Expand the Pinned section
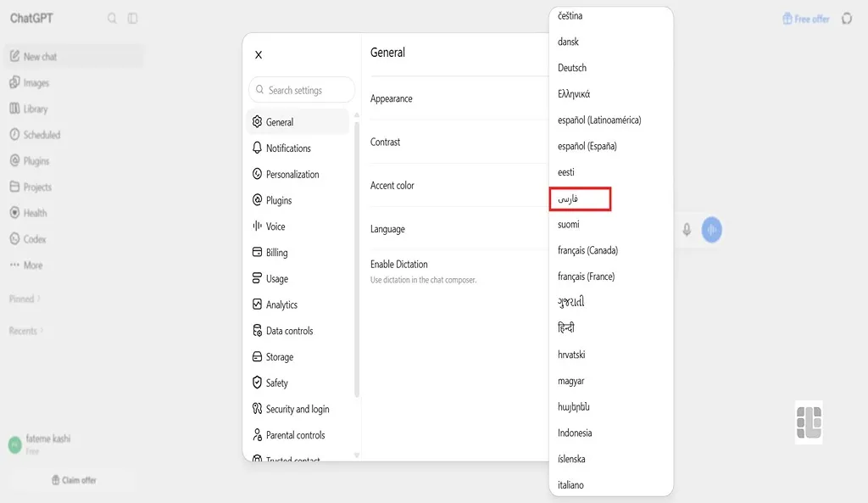The width and height of the screenshot is (868, 503). pyautogui.click(x=25, y=299)
